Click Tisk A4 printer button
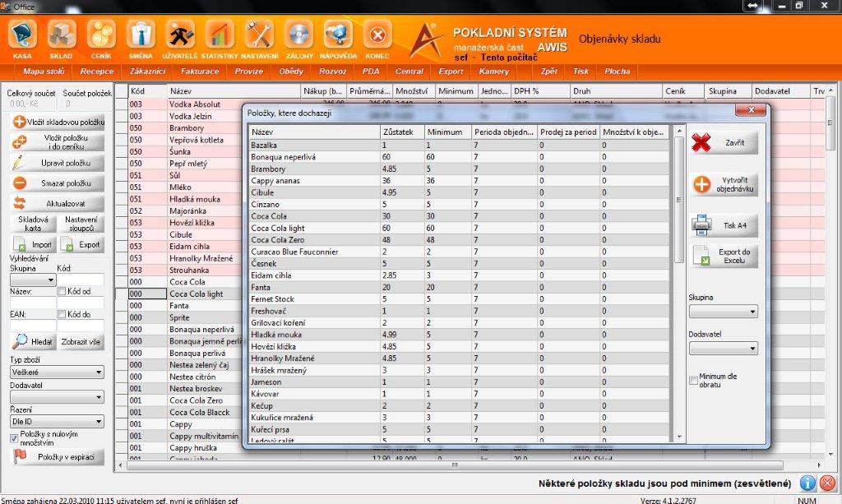 [x=724, y=225]
